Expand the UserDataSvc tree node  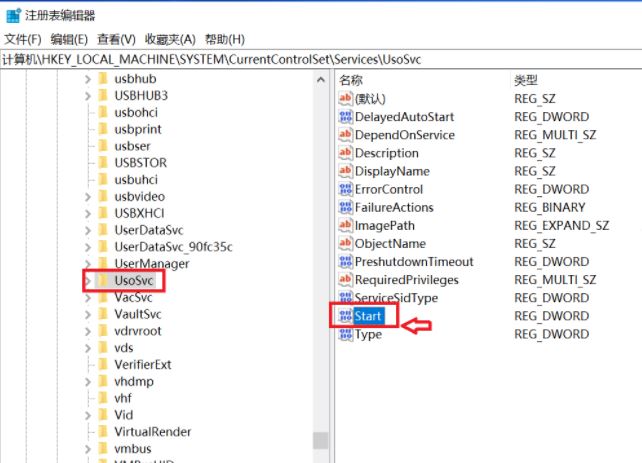[x=88, y=230]
